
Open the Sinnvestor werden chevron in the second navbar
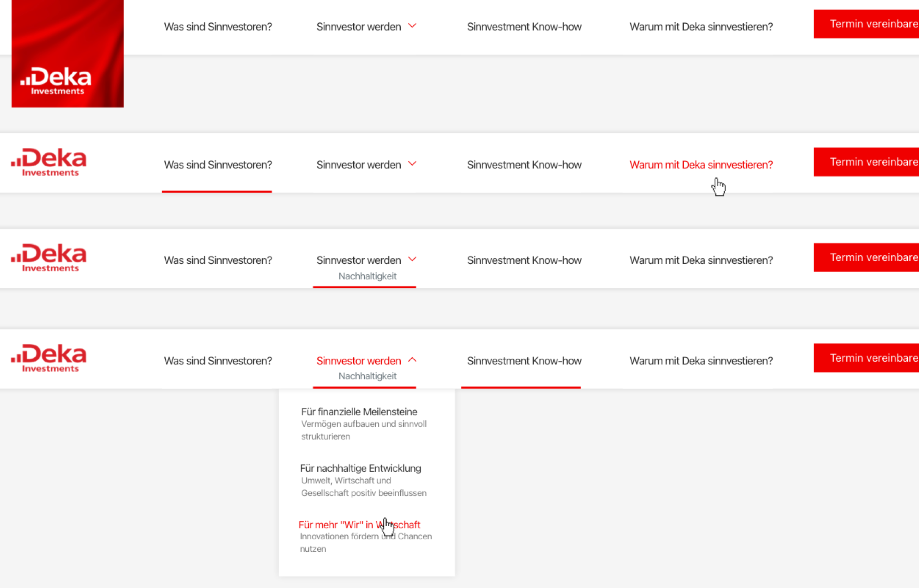click(412, 164)
